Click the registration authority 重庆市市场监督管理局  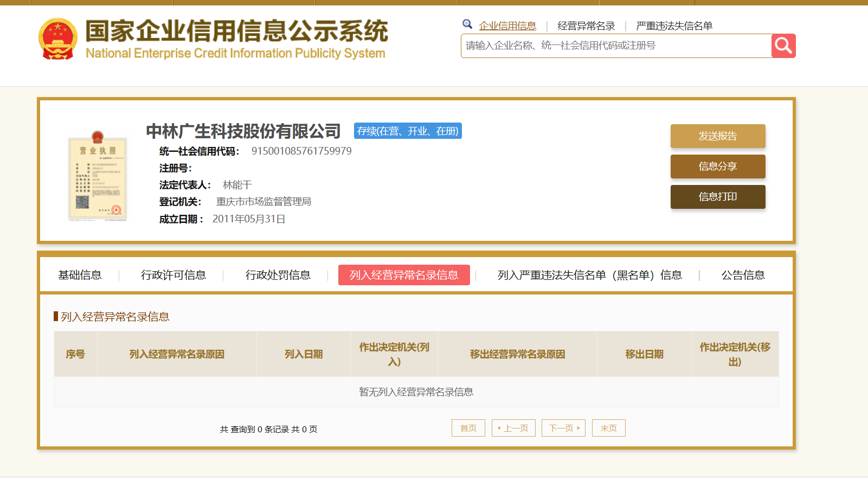[x=263, y=202]
